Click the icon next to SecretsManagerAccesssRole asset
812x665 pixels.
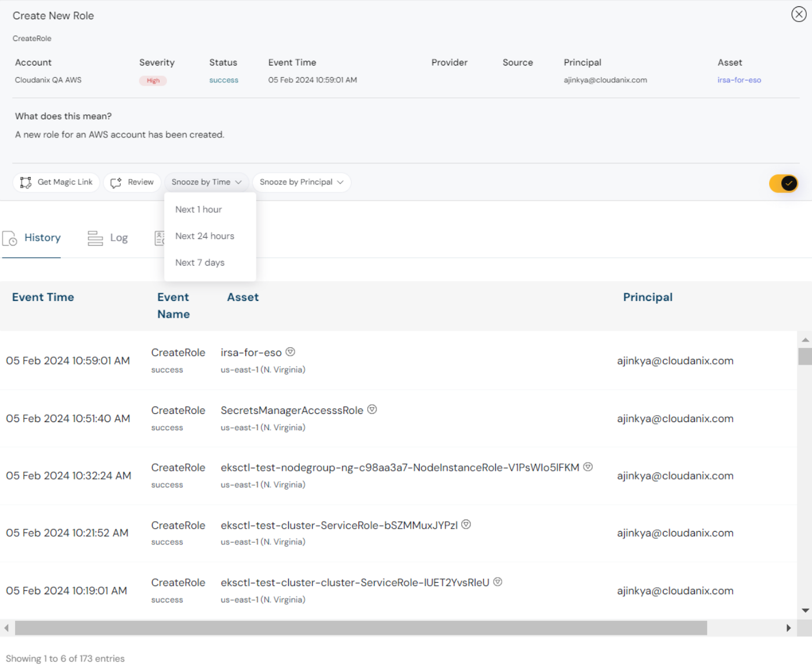coord(372,409)
